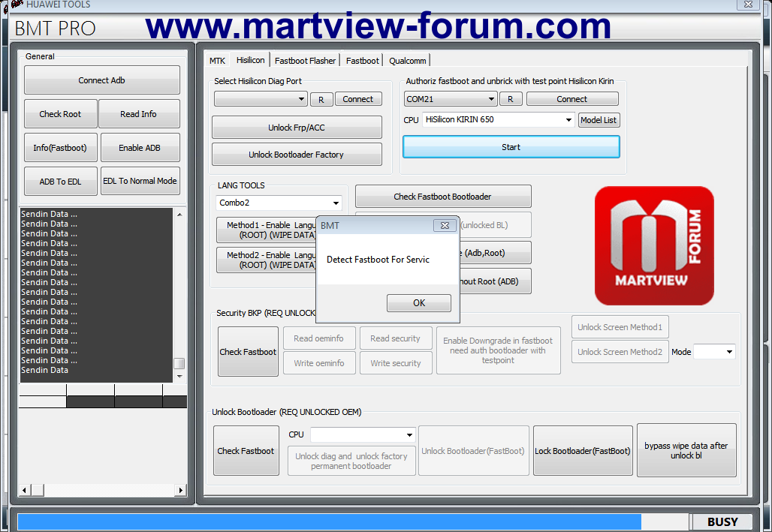Image resolution: width=772 pixels, height=532 pixels.
Task: Click Check Fastboot in Unlock Bootloader
Action: (246, 451)
